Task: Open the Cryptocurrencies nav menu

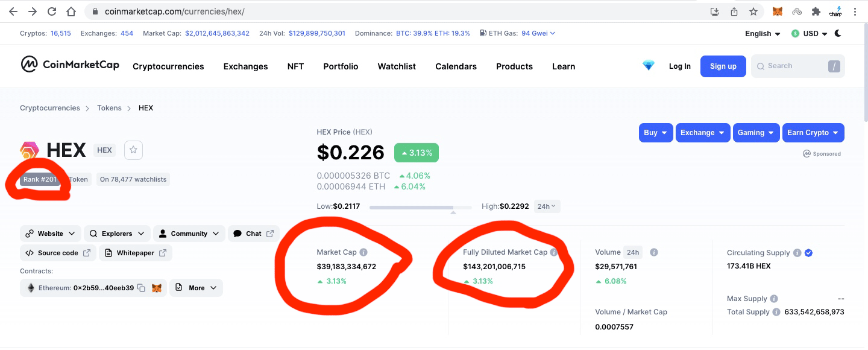Action: [168, 66]
